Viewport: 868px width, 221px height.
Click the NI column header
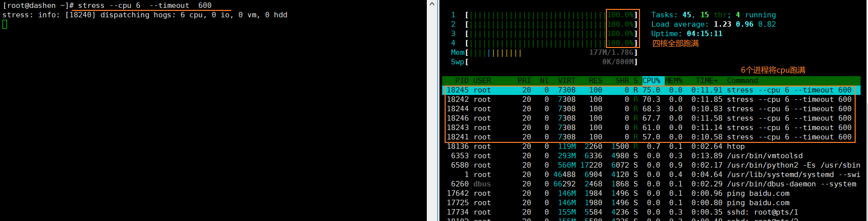tap(544, 81)
